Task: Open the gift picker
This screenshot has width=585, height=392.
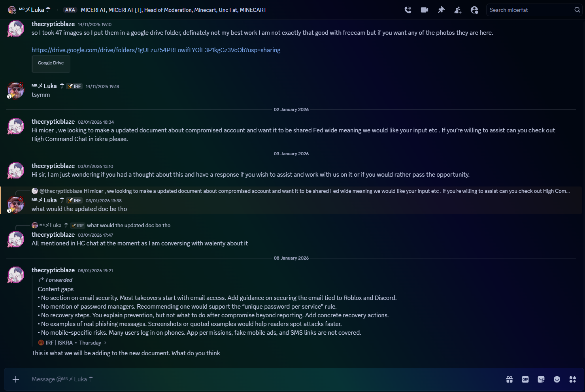Action: (510, 379)
